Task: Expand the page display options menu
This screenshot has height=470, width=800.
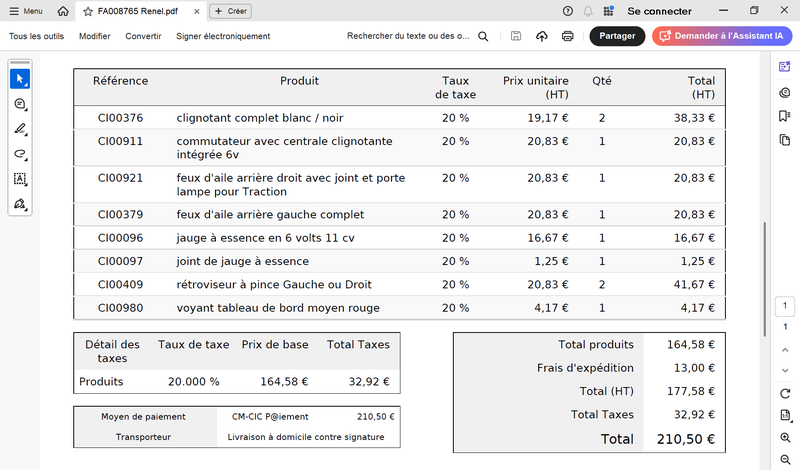Action: click(785, 415)
